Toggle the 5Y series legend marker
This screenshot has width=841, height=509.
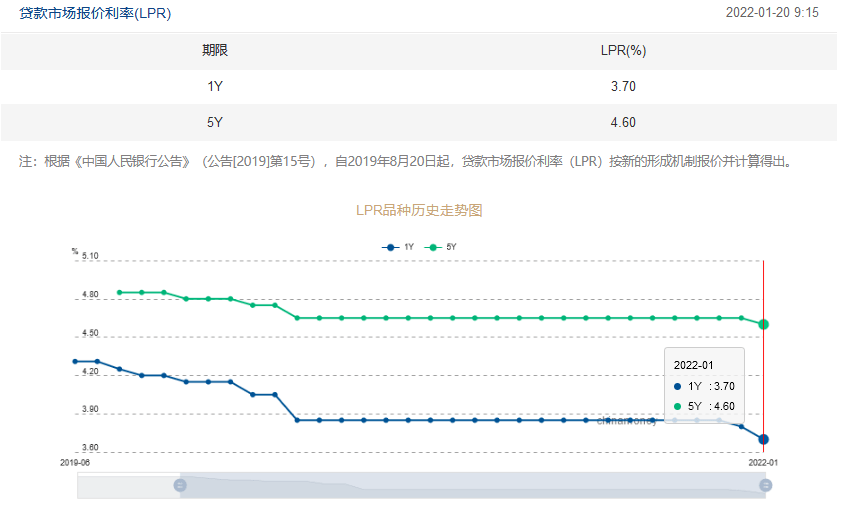[x=433, y=247]
